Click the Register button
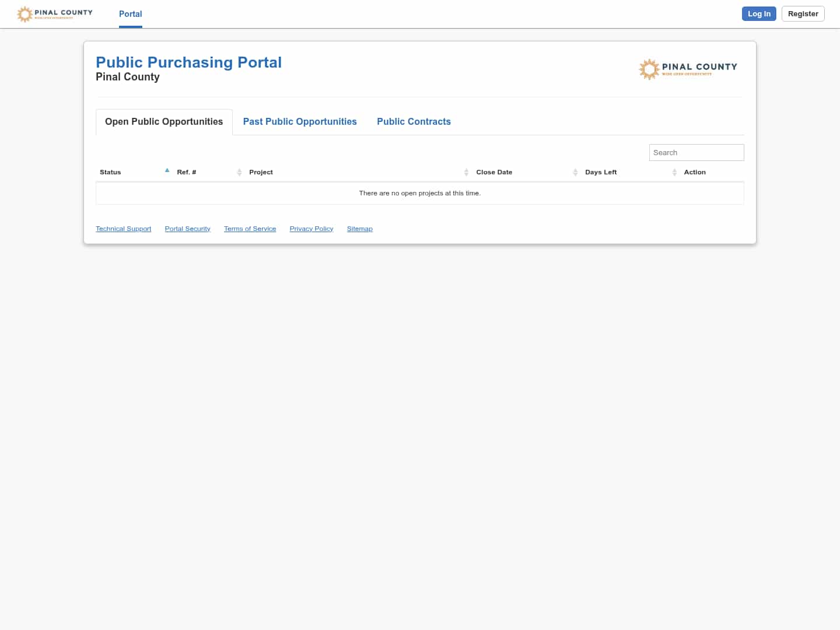The image size is (840, 630). pyautogui.click(x=803, y=13)
